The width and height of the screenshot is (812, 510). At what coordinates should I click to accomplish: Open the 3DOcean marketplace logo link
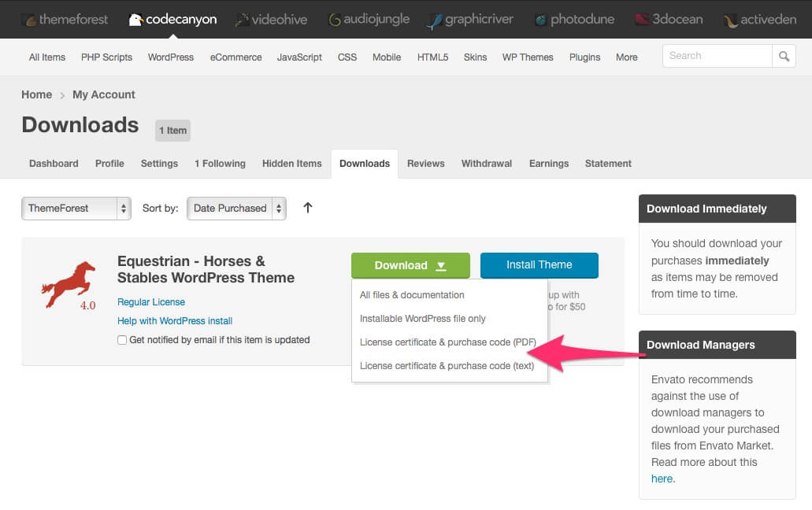pyautogui.click(x=669, y=20)
